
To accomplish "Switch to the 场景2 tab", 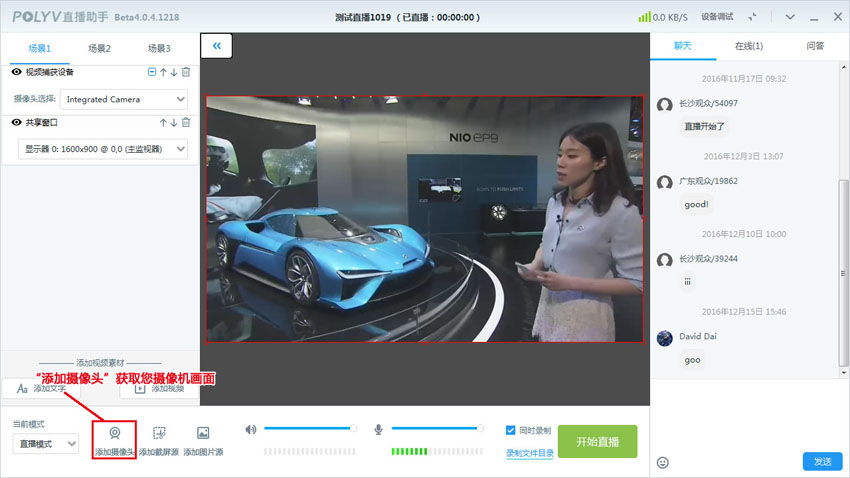I will [99, 48].
